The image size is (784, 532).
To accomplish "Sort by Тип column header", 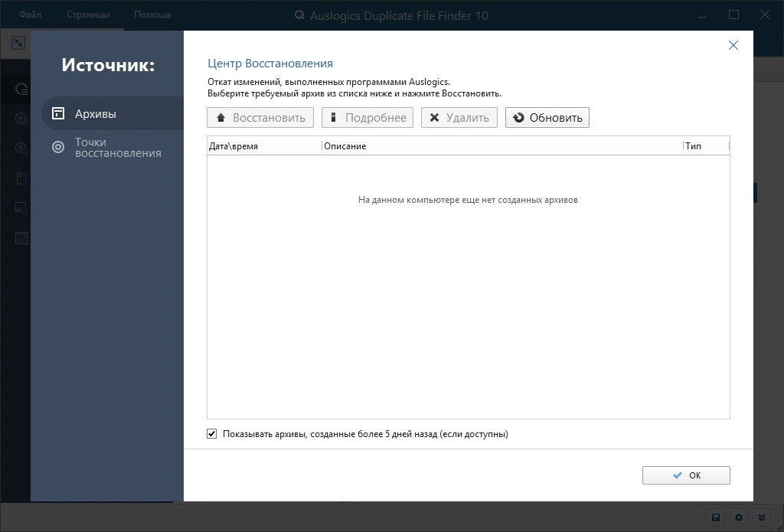I will [x=706, y=146].
